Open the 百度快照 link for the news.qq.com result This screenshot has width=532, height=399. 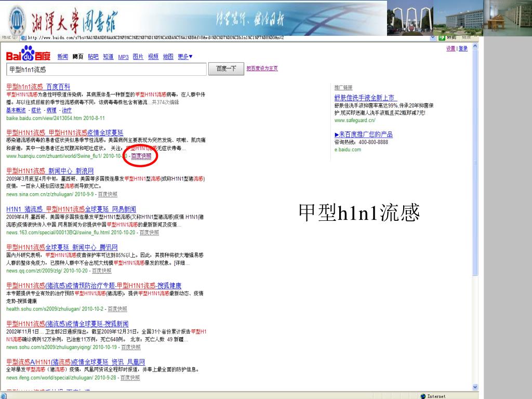[x=101, y=271]
